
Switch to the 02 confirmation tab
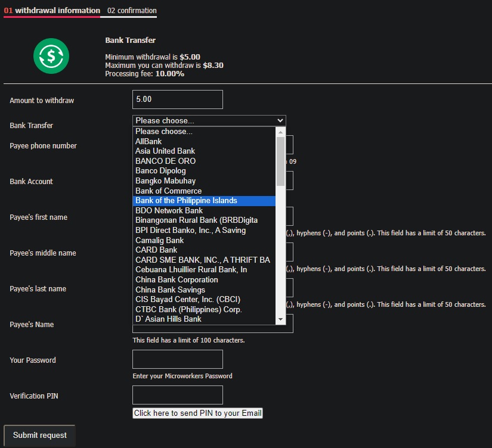click(132, 11)
